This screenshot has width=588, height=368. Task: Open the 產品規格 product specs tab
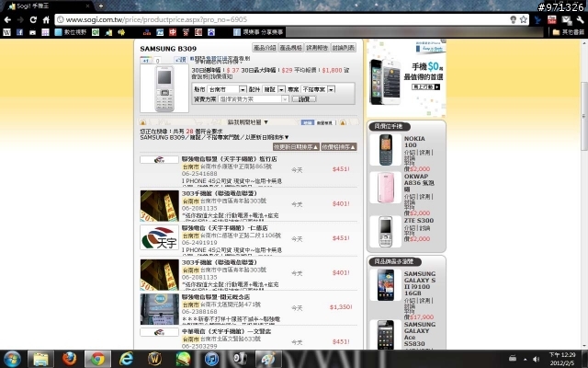click(x=291, y=48)
